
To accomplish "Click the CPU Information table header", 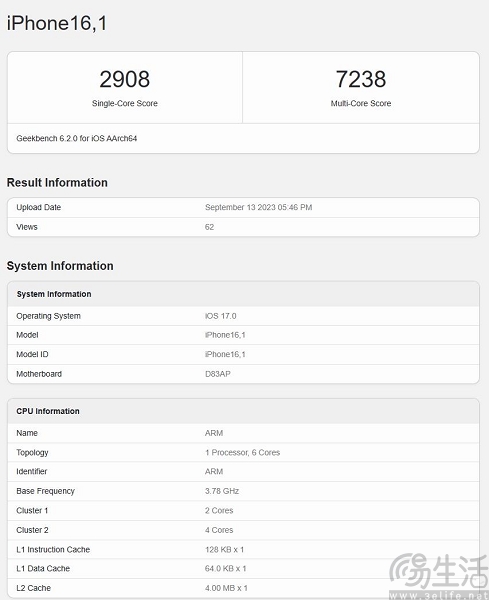I will [48, 411].
